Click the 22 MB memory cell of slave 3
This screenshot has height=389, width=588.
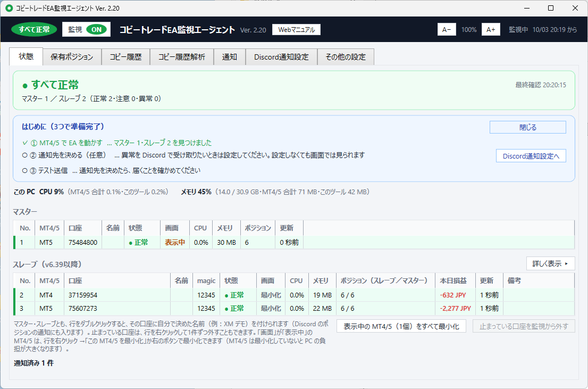323,308
